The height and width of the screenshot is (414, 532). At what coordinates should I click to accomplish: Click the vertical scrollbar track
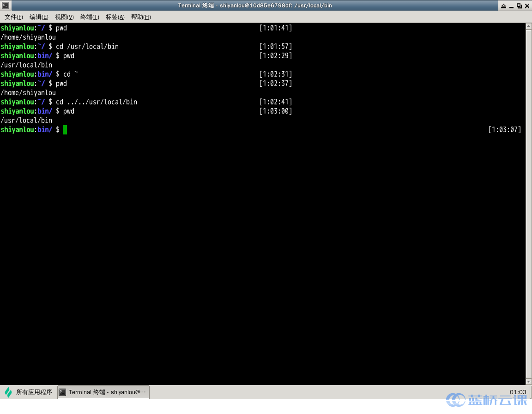pyautogui.click(x=529, y=204)
